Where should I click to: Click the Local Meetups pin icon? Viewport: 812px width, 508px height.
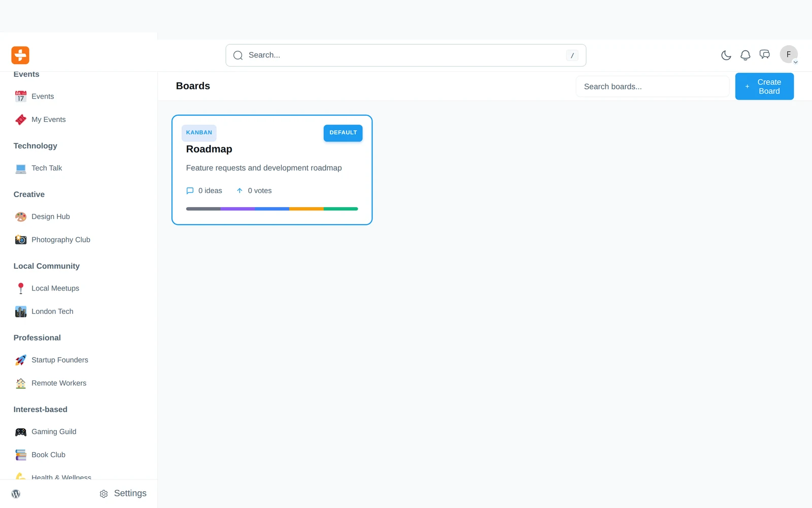click(21, 289)
